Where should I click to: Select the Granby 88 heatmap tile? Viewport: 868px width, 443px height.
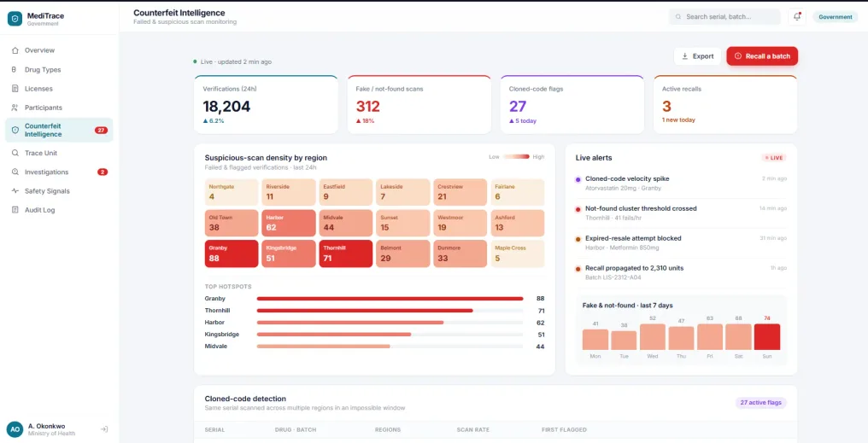(x=232, y=254)
